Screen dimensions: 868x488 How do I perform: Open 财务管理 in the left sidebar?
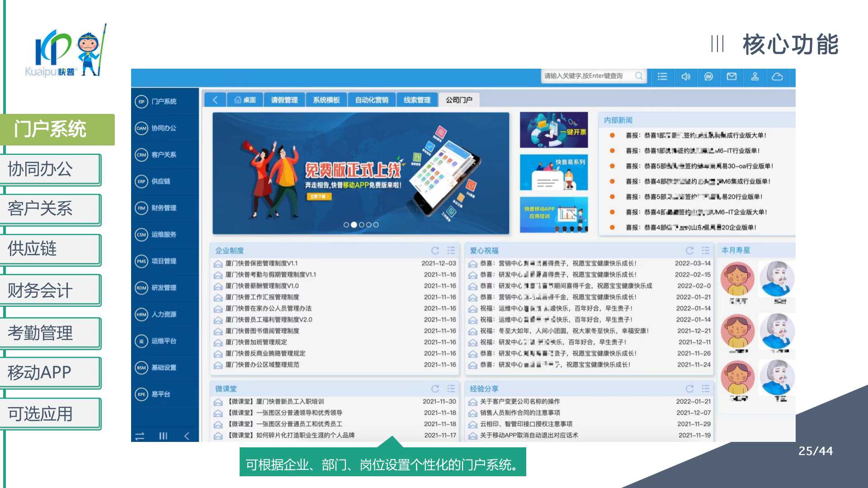[164, 208]
